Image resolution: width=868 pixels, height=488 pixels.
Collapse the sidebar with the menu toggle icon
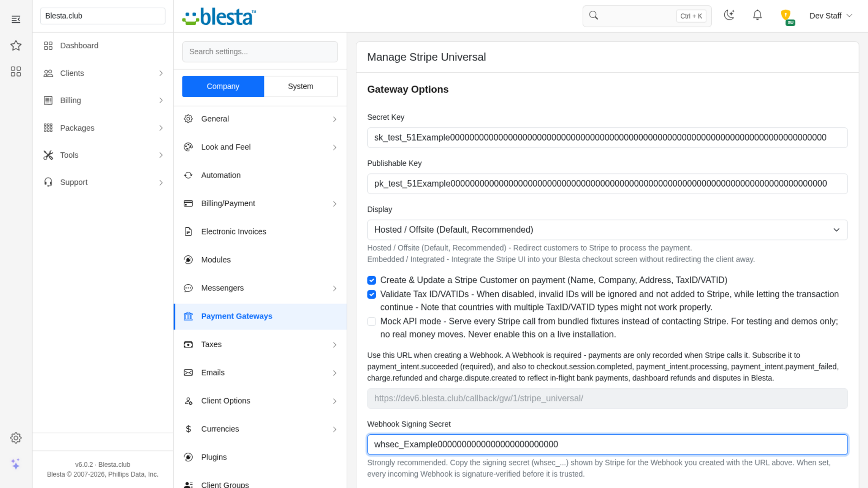[16, 19]
